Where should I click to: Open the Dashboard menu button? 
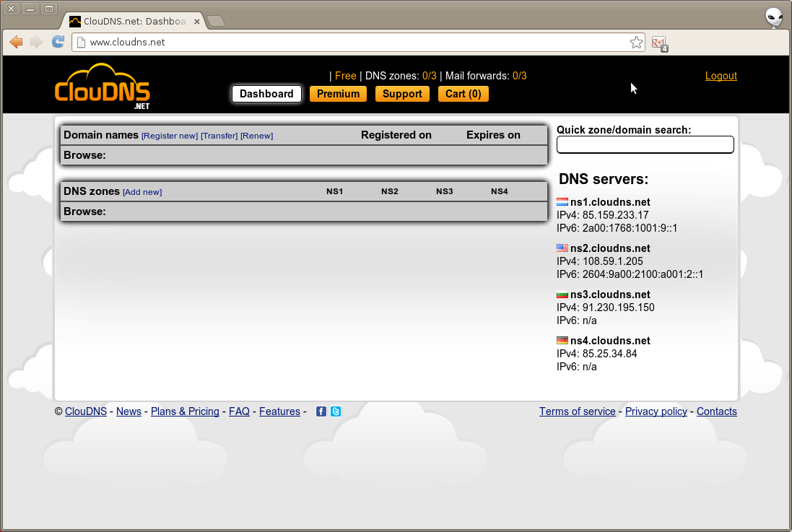coord(266,93)
